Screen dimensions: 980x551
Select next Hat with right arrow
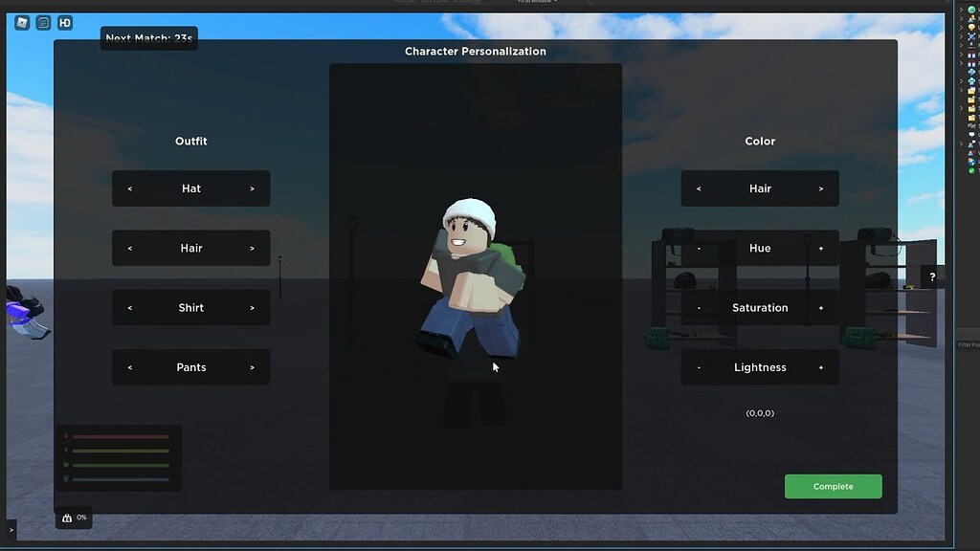click(x=252, y=188)
